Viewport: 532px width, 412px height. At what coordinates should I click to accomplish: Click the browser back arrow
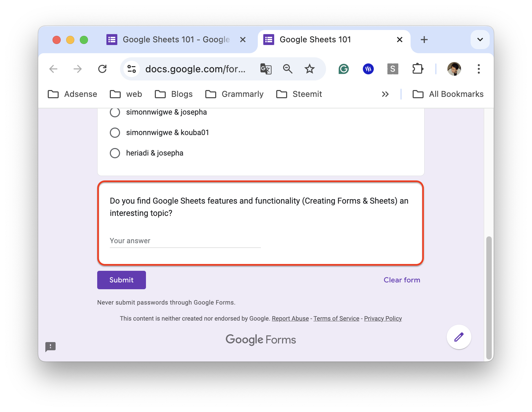(53, 69)
